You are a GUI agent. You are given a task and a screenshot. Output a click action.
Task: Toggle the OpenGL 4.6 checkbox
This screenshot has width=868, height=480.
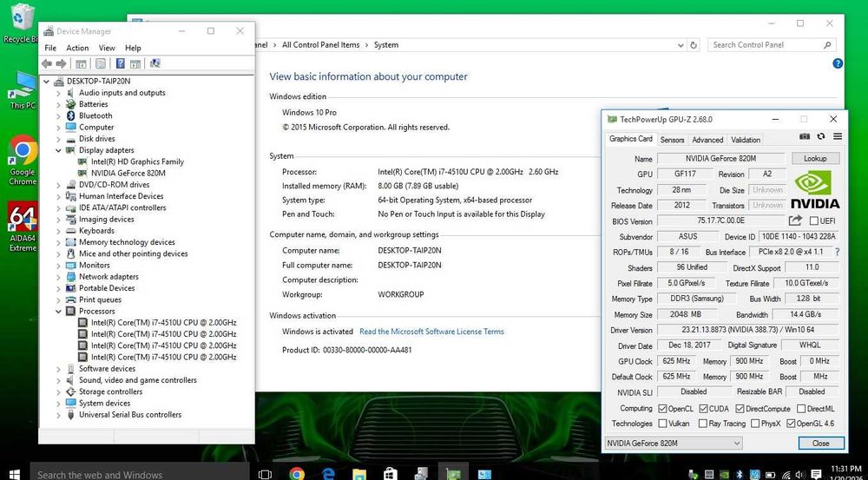pos(791,424)
